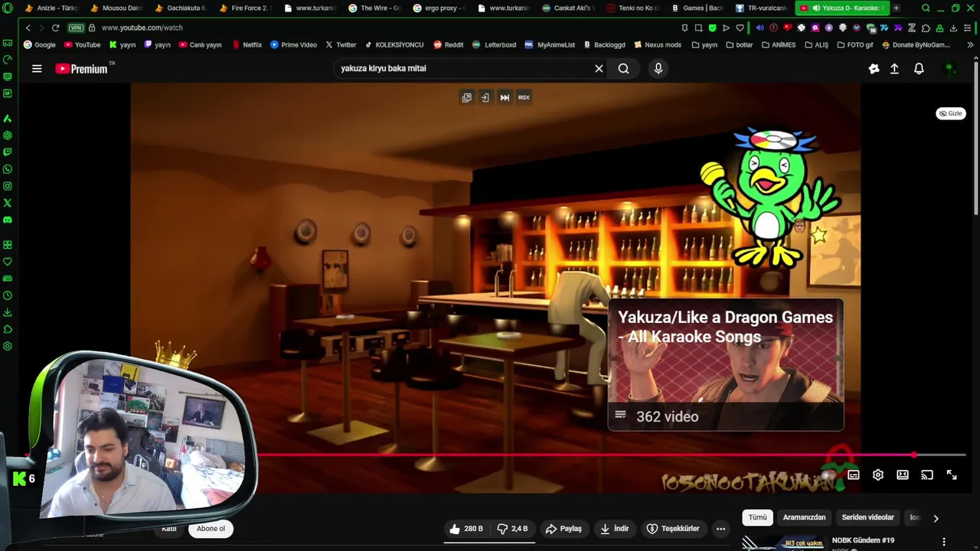Screen dimensions: 980x551
Task: Open YouTube upload arrow icon
Action: (x=894, y=69)
